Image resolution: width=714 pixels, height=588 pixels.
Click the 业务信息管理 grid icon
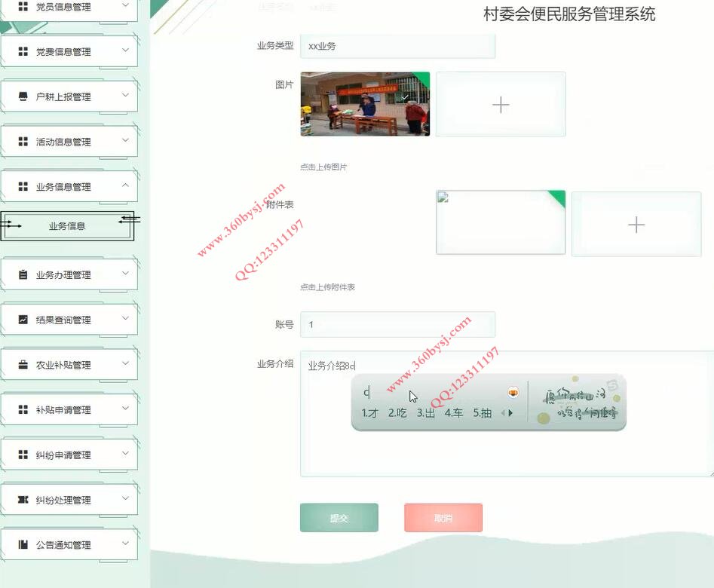(x=23, y=186)
